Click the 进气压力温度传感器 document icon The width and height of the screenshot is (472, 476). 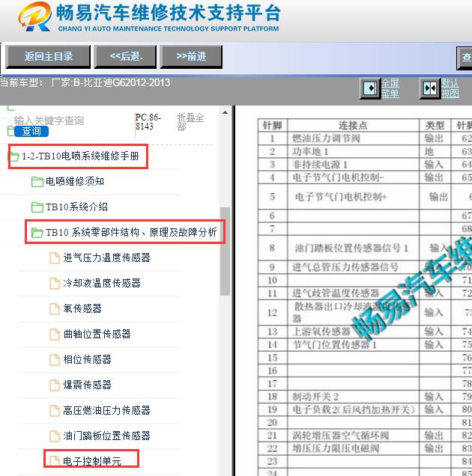coord(55,258)
